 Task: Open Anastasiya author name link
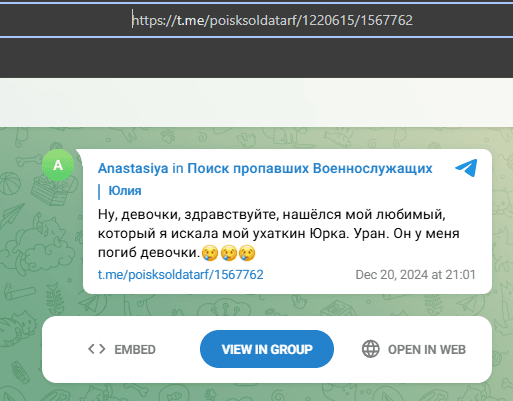tap(133, 168)
